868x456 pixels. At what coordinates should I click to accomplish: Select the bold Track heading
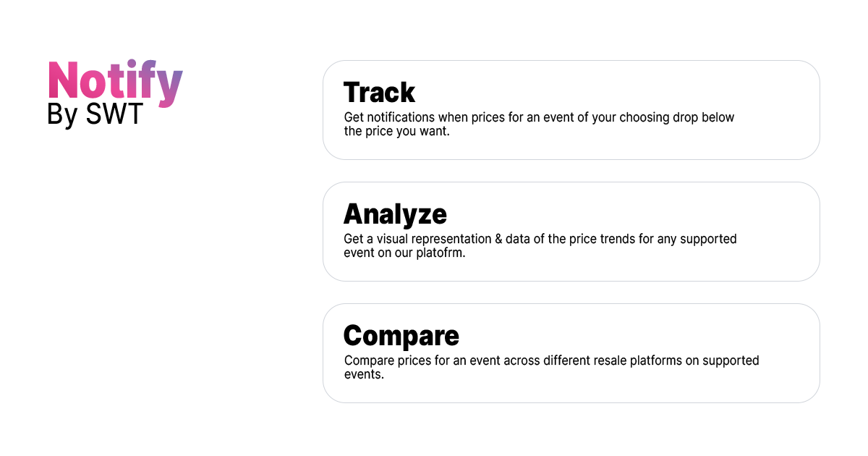[379, 93]
